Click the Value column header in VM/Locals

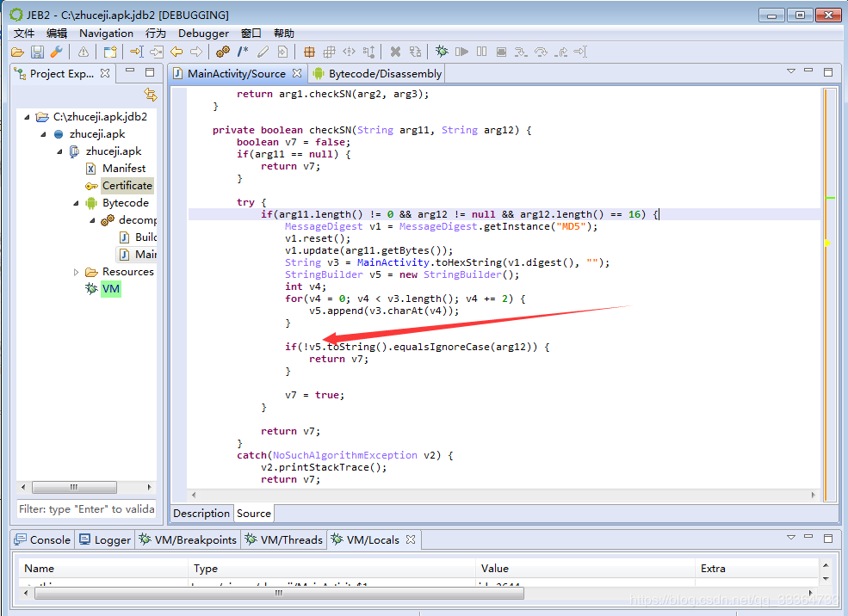click(x=585, y=569)
